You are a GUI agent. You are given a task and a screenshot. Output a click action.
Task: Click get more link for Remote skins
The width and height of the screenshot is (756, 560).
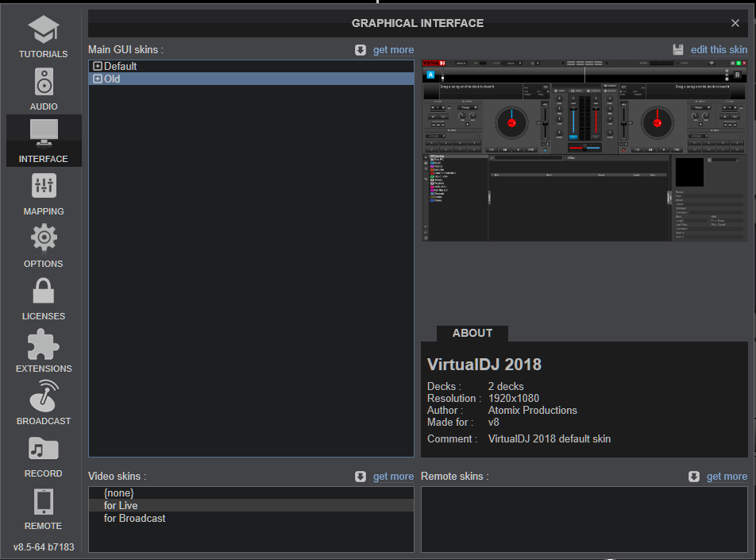coord(727,477)
